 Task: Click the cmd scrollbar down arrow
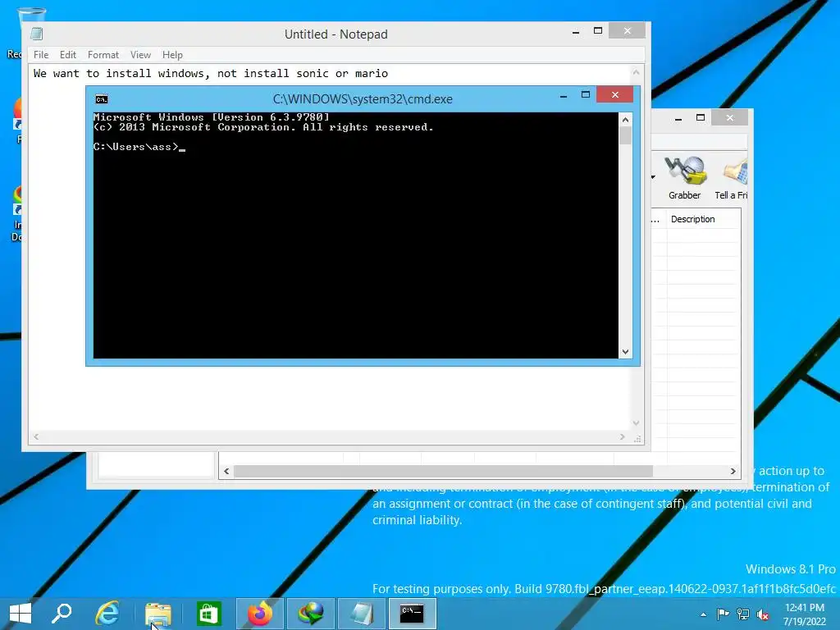(x=625, y=352)
